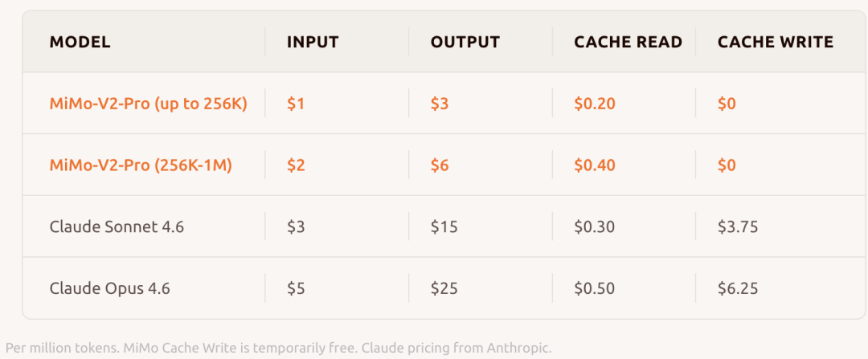Click the Claude Sonnet 4.6 model name
Viewport: 868px width, 359px height.
point(117,226)
